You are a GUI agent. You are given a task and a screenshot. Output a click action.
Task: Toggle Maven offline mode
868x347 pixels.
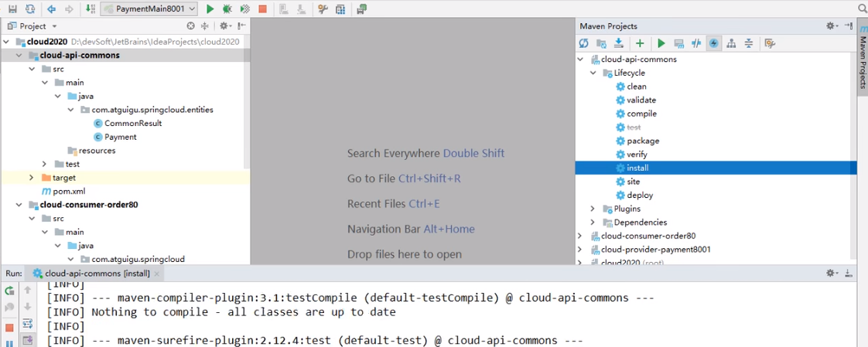(696, 43)
